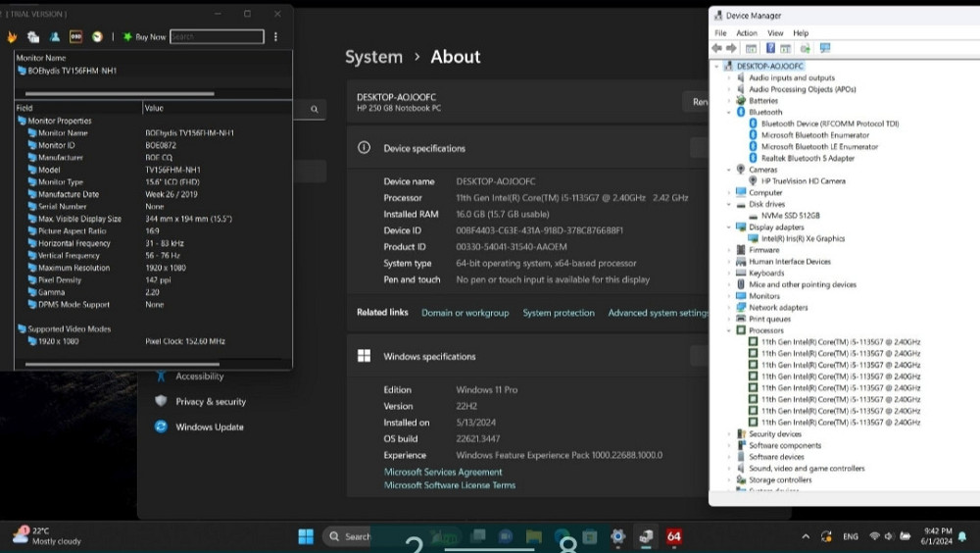Collapse the Bluetooth category
Screen dimensions: 980x553
(x=729, y=113)
